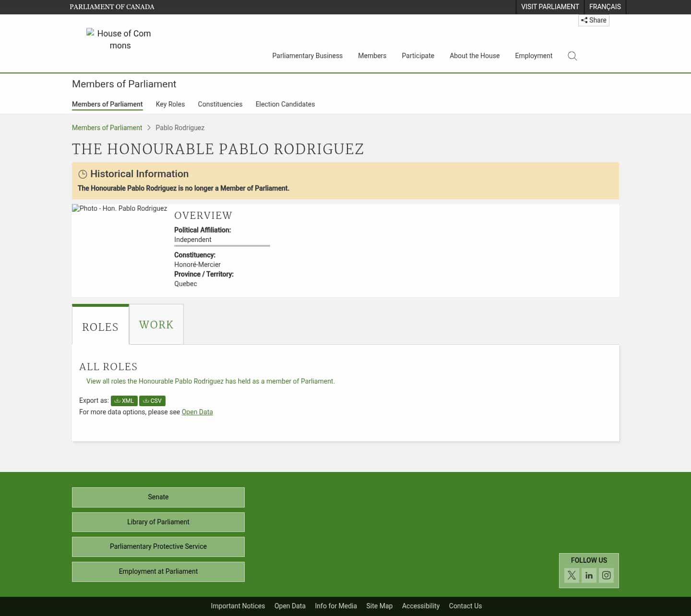691x616 pixels.
Task: Activate the Election Candidates section
Action: (x=285, y=104)
